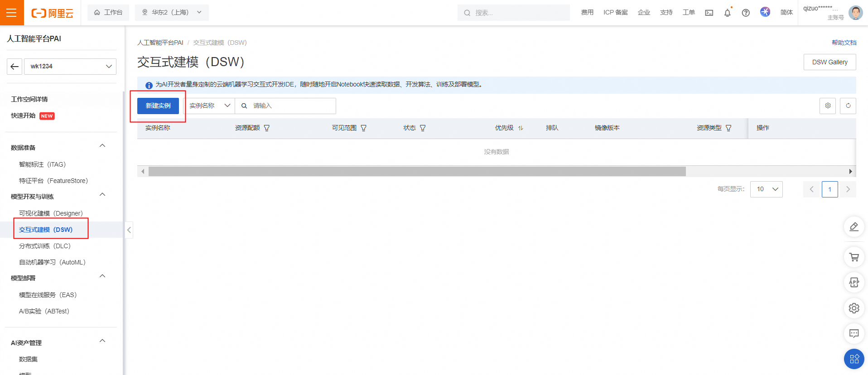Open 数据集 in sidebar
Image resolution: width=868 pixels, height=375 pixels.
click(x=28, y=359)
